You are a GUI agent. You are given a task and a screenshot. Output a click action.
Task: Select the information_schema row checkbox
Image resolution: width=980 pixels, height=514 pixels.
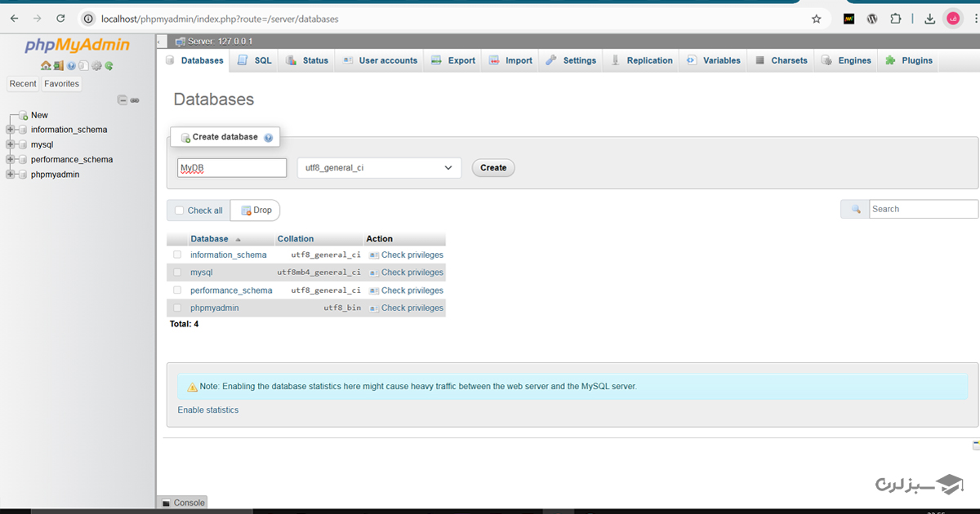tap(177, 255)
